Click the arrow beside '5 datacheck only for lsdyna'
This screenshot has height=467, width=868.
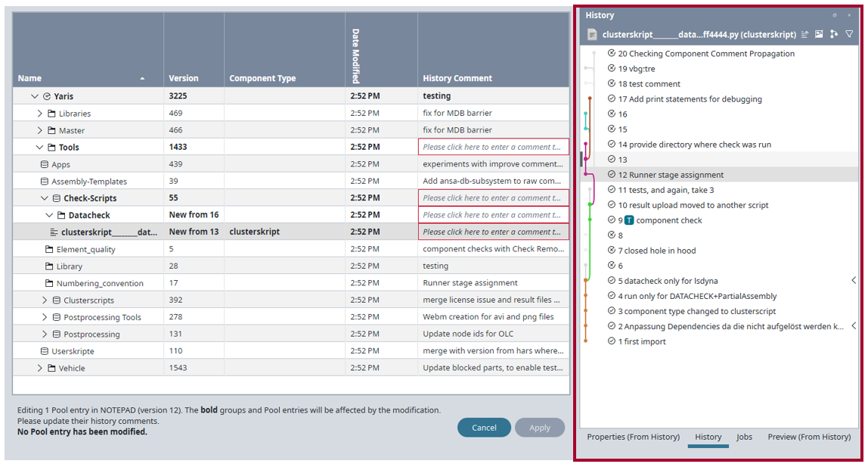[x=854, y=280]
